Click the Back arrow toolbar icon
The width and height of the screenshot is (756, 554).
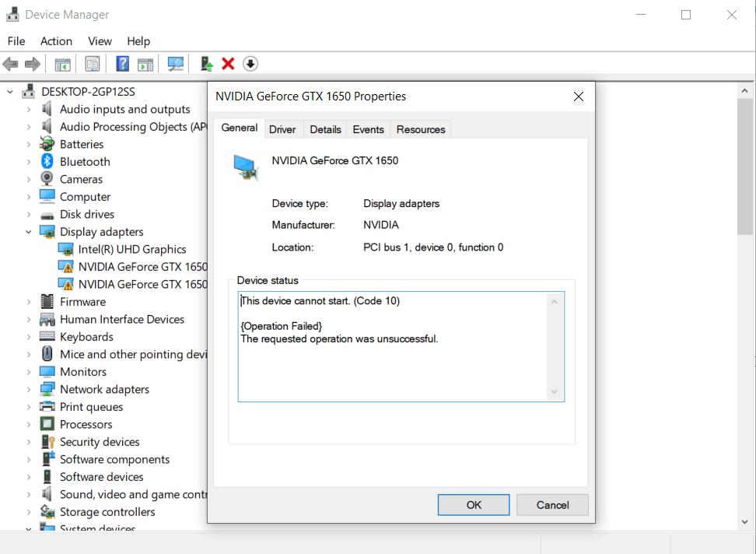point(11,64)
